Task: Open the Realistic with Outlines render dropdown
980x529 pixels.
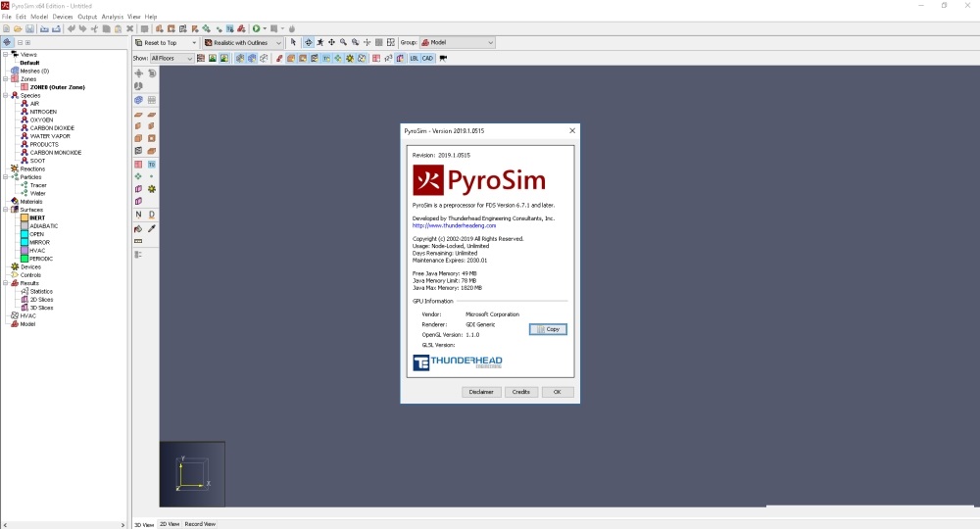Action: (x=242, y=43)
